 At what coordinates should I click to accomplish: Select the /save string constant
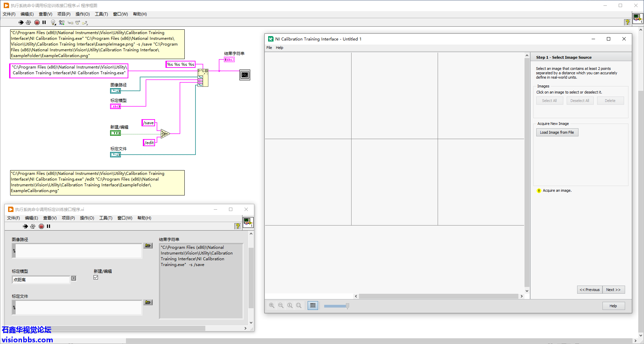coord(148,123)
